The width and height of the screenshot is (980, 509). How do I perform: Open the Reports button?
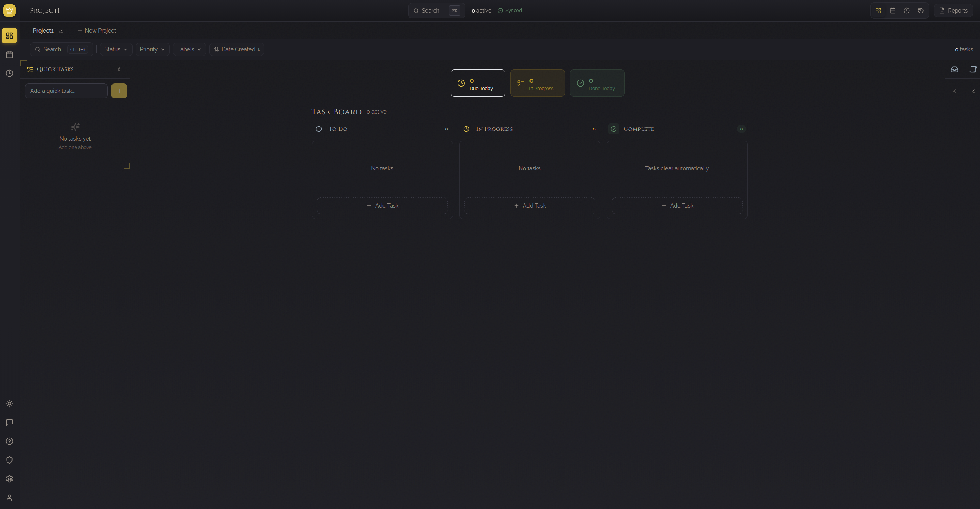953,11
